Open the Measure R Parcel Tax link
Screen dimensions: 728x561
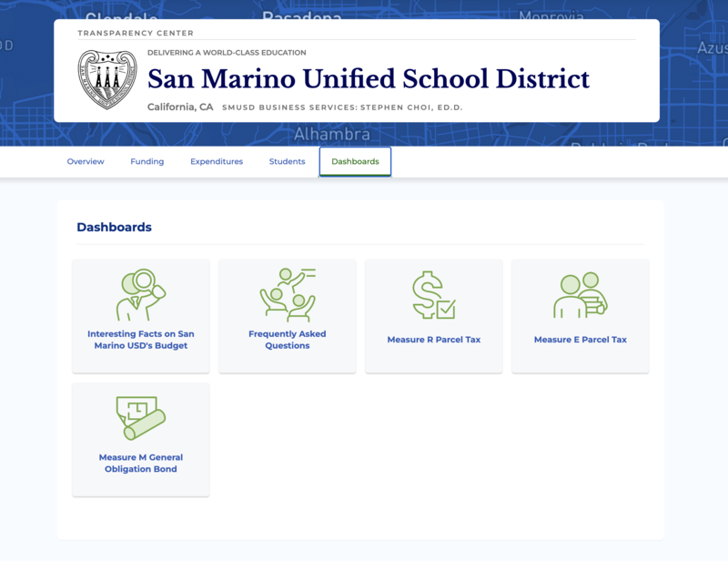tap(434, 340)
